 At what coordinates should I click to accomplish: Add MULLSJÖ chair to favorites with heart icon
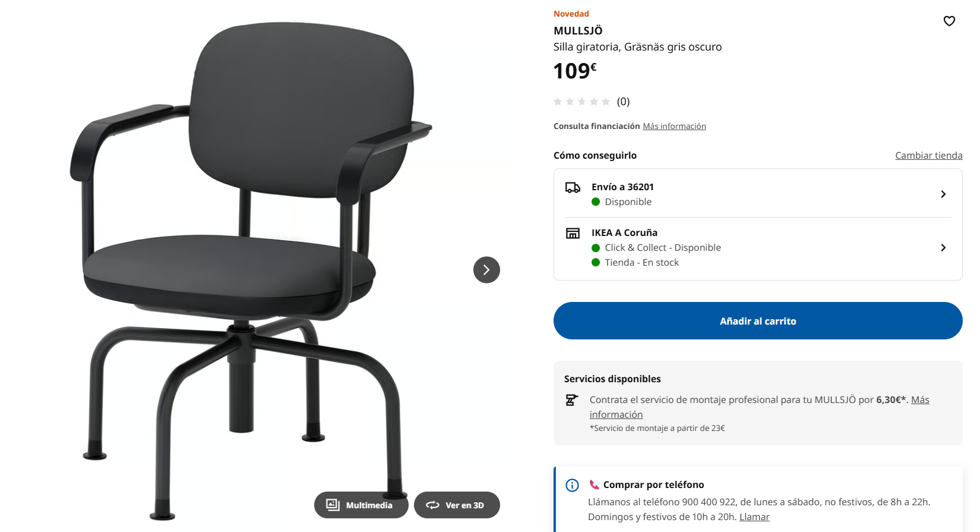[949, 21]
